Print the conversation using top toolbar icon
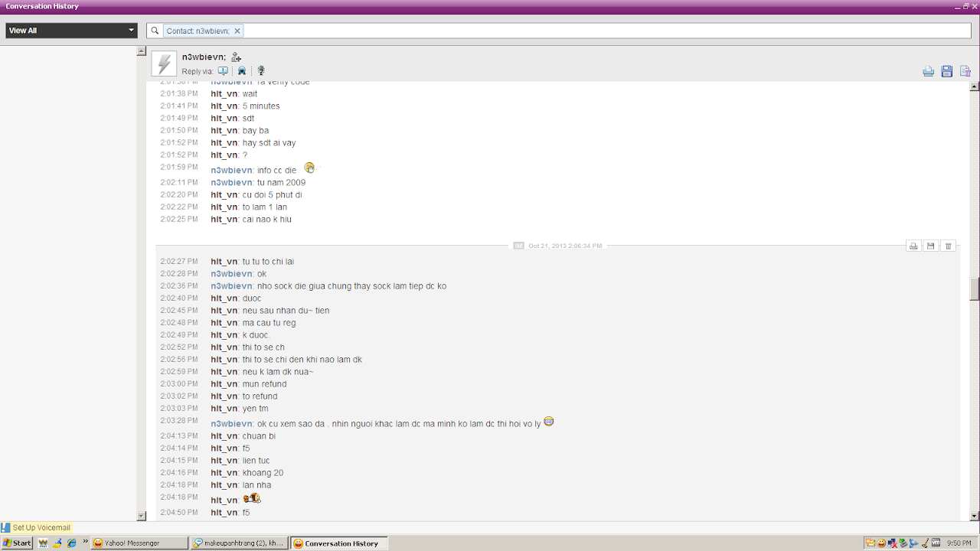 (928, 71)
